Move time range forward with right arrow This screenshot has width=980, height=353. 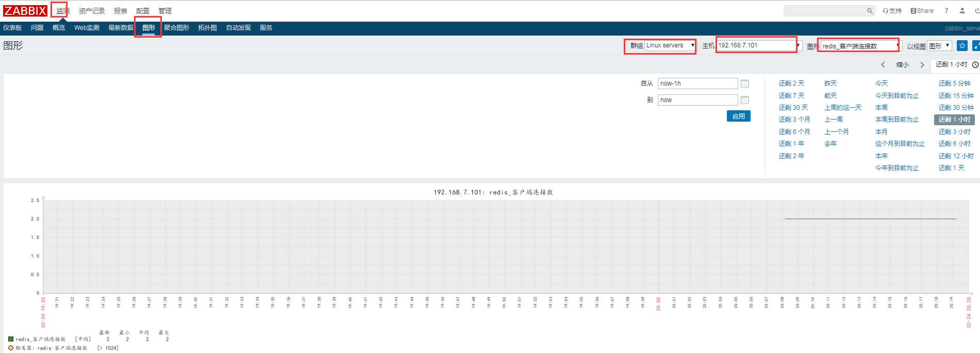922,64
